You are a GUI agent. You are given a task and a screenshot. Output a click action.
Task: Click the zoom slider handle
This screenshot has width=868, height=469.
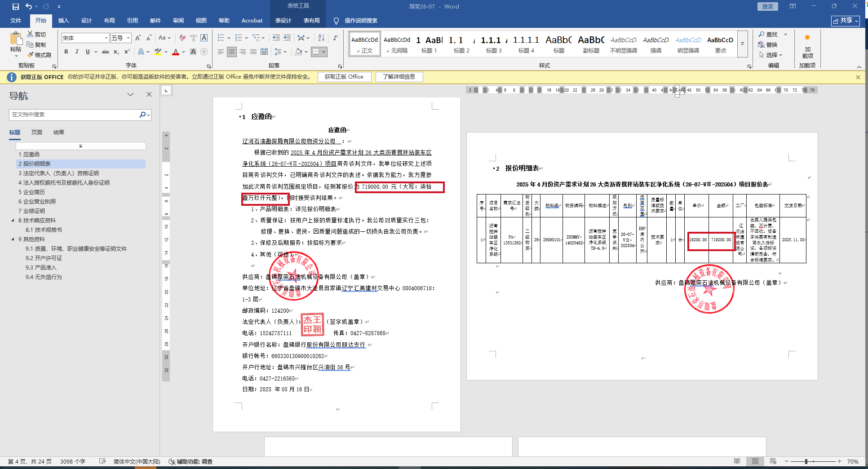806,461
